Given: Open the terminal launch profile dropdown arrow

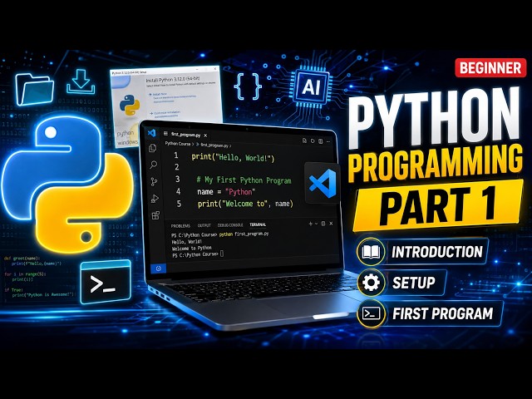Looking at the screenshot, I should pyautogui.click(x=316, y=224).
